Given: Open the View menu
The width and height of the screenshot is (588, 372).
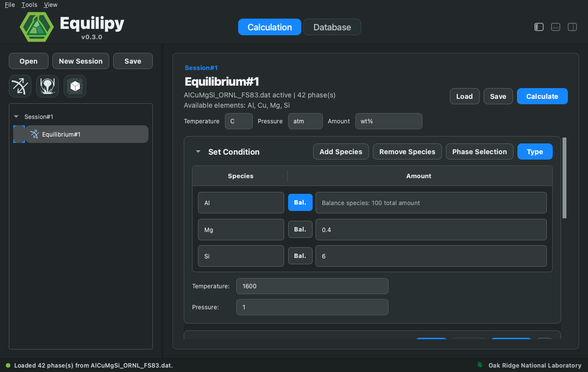Looking at the screenshot, I should 50,5.
